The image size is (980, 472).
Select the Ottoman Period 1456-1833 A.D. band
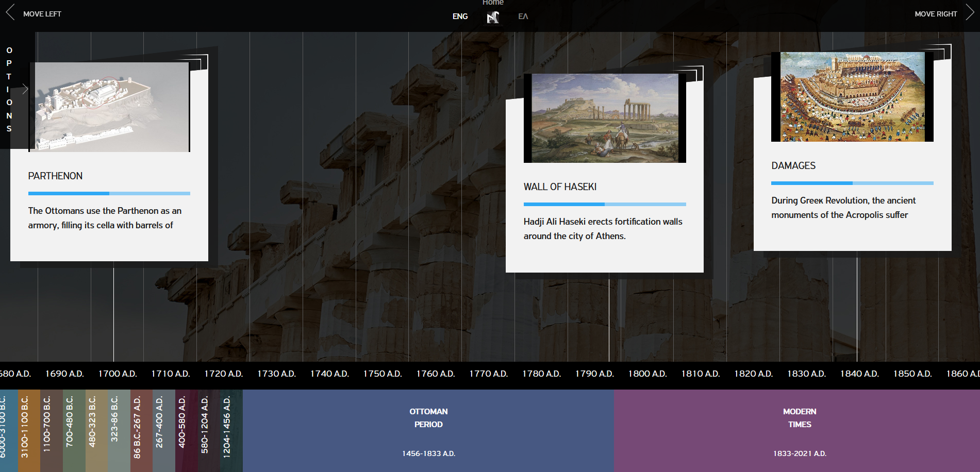click(x=428, y=431)
